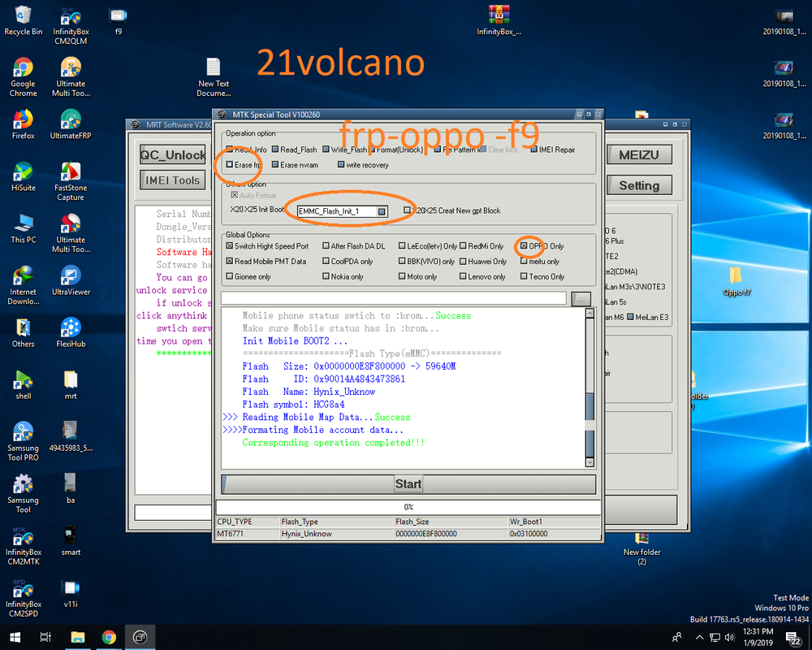Viewport: 812px width, 650px height.
Task: Click the log area scroll up arrow
Action: pos(590,313)
